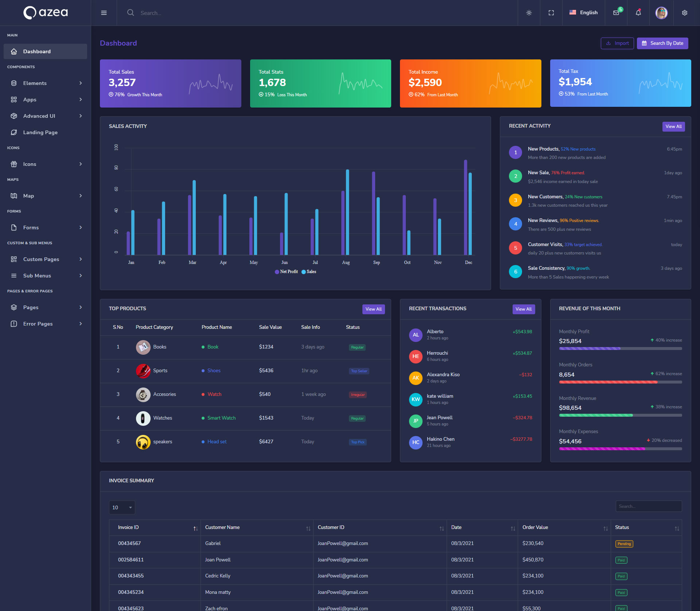Open the English language dropdown
The image size is (700, 611).
[583, 13]
